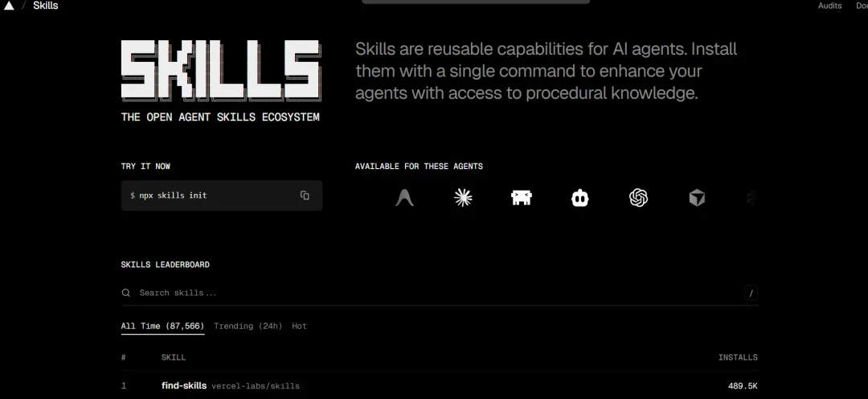Open the Audits page link
This screenshot has width=868, height=399.
[829, 6]
